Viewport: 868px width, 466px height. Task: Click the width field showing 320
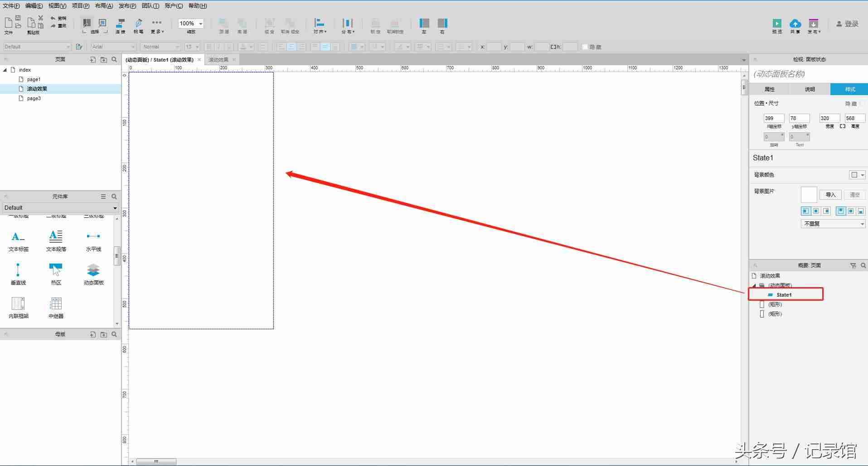click(829, 118)
